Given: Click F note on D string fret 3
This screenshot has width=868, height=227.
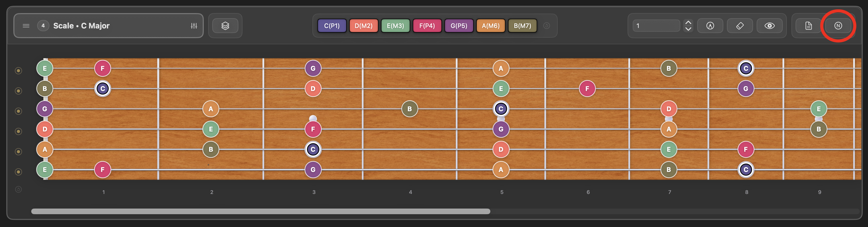Looking at the screenshot, I should point(313,129).
